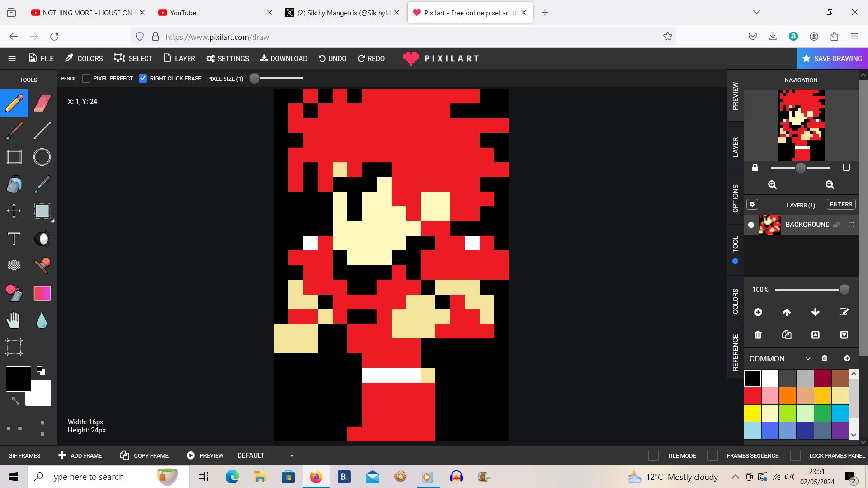
Task: Pick the red color swatch
Action: coord(752,395)
